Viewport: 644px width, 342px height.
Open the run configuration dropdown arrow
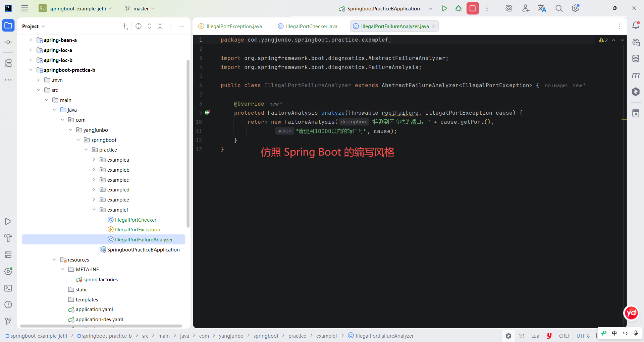click(431, 8)
